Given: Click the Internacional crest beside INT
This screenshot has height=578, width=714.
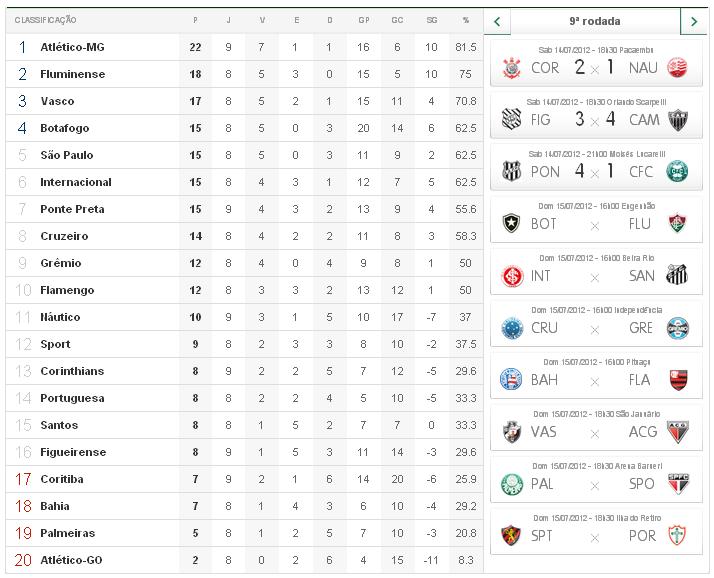Looking at the screenshot, I should tap(512, 275).
